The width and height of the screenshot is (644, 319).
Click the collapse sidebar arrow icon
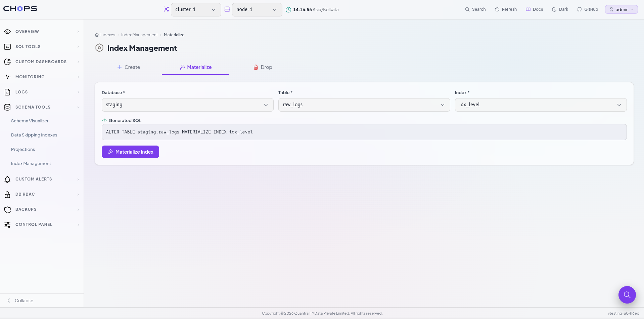[9, 301]
